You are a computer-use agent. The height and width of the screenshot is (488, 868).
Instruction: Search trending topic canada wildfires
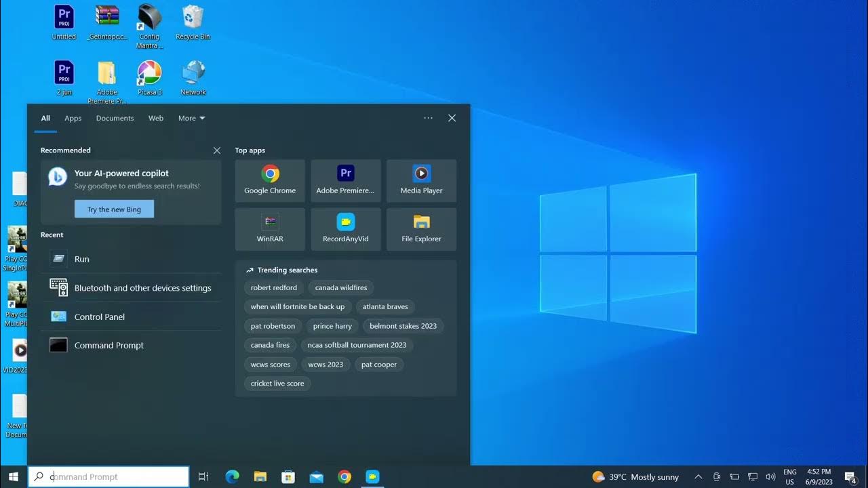point(341,288)
